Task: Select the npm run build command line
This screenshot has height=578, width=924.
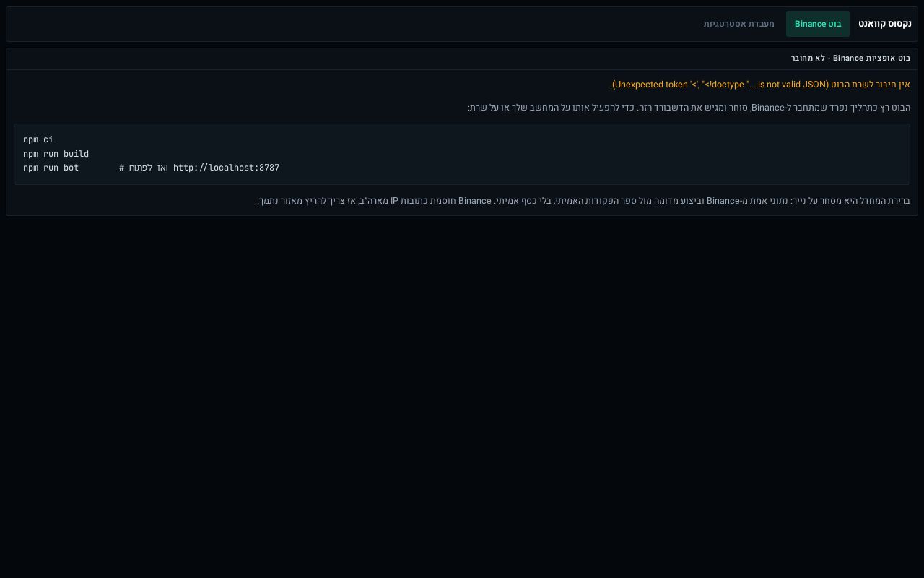Action: [x=56, y=154]
